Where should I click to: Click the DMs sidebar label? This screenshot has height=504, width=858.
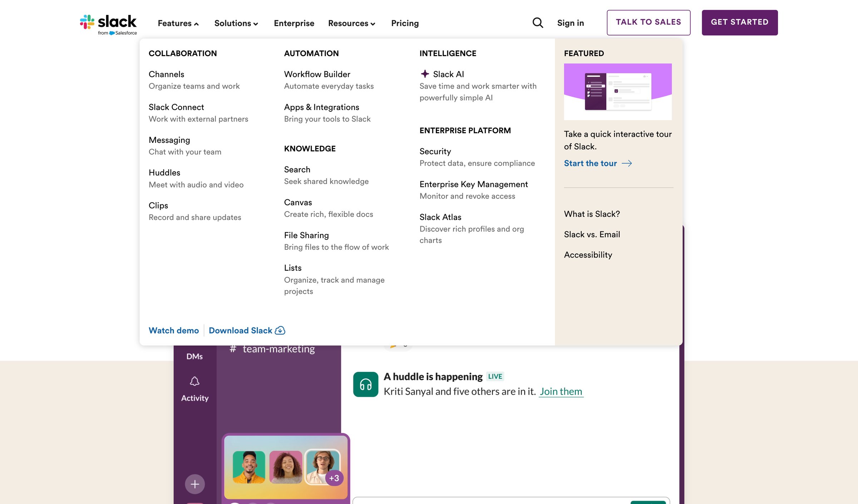194,356
